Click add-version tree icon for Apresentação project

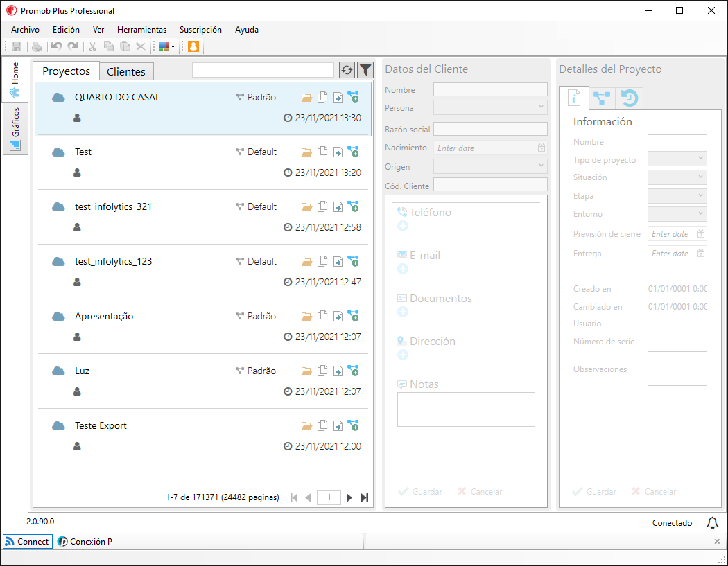click(354, 317)
